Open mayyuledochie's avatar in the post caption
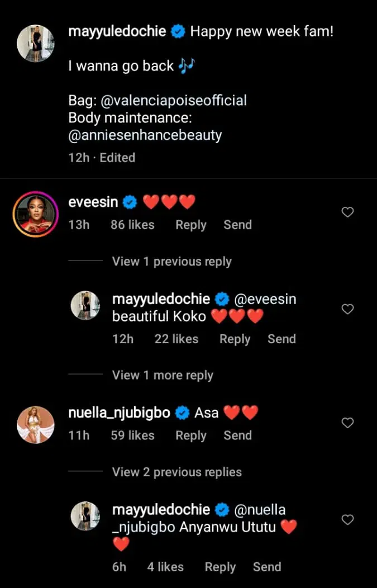 [36, 43]
